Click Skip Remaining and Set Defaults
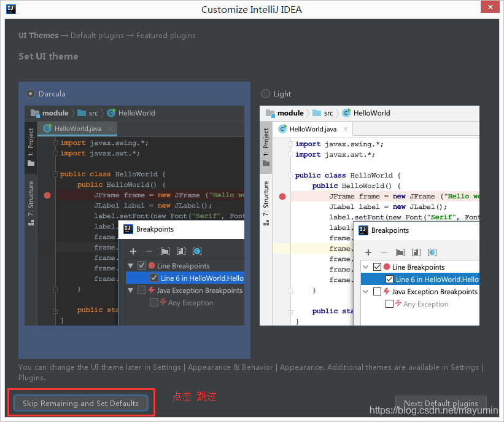This screenshot has width=504, height=422. coord(80,403)
